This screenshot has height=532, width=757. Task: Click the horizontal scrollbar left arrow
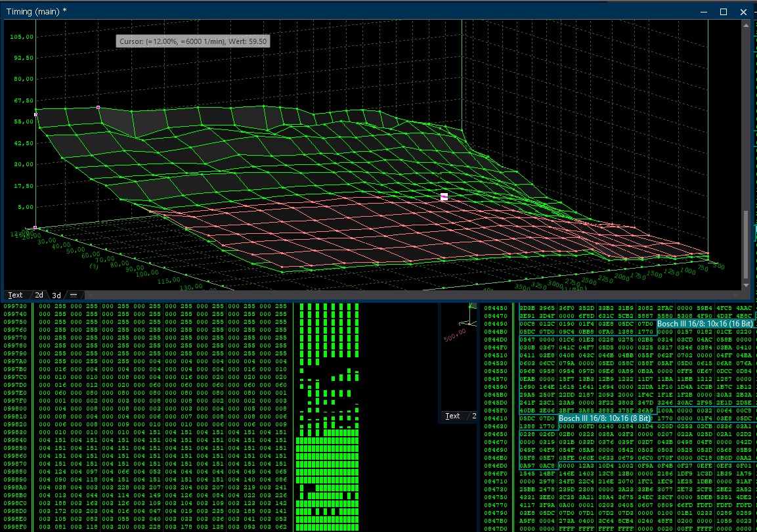[x=89, y=295]
